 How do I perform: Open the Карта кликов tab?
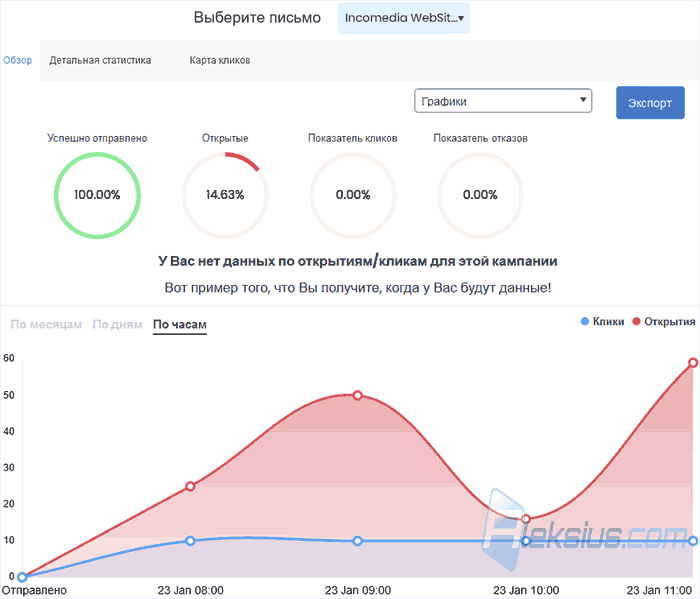(220, 60)
